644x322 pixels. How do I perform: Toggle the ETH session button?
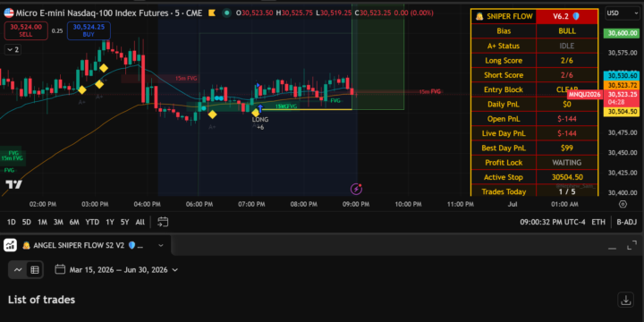tap(598, 222)
